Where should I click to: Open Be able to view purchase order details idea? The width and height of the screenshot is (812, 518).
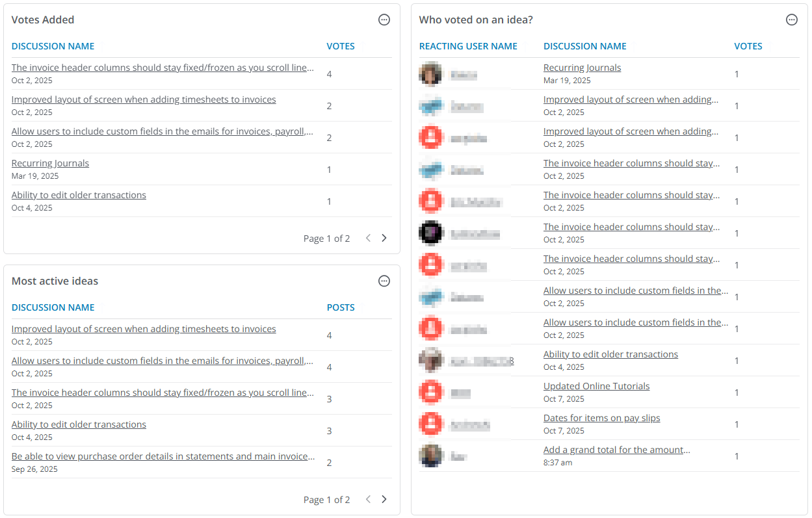point(163,456)
